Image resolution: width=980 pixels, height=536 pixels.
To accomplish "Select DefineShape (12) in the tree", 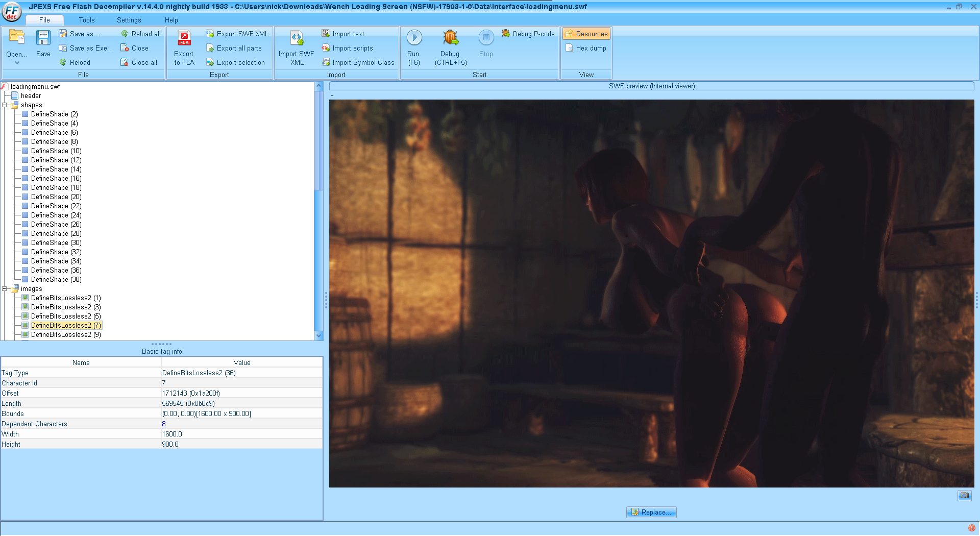I will point(56,160).
